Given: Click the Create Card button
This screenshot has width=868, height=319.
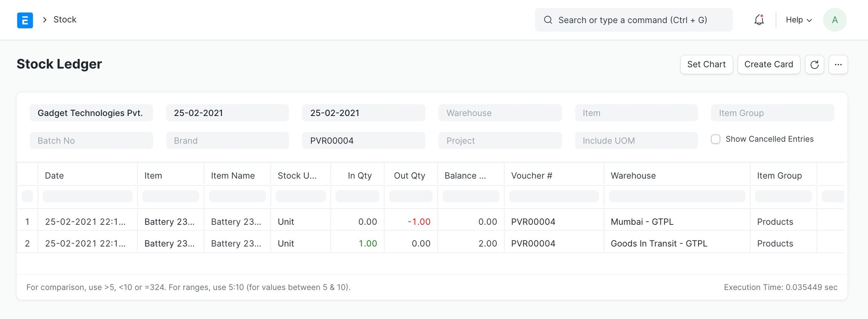Looking at the screenshot, I should 769,64.
